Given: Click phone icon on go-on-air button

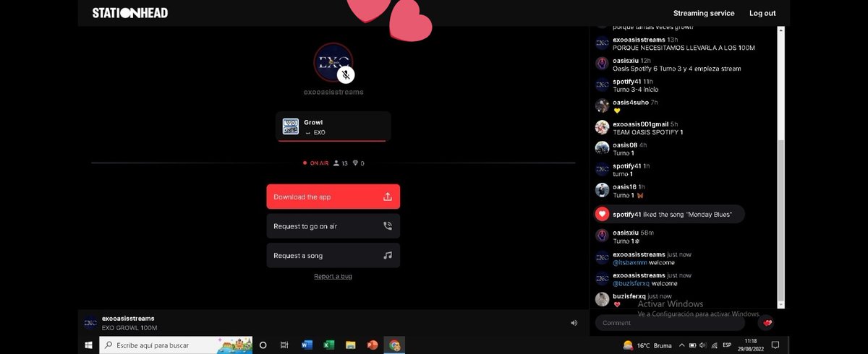Looking at the screenshot, I should [x=388, y=226].
